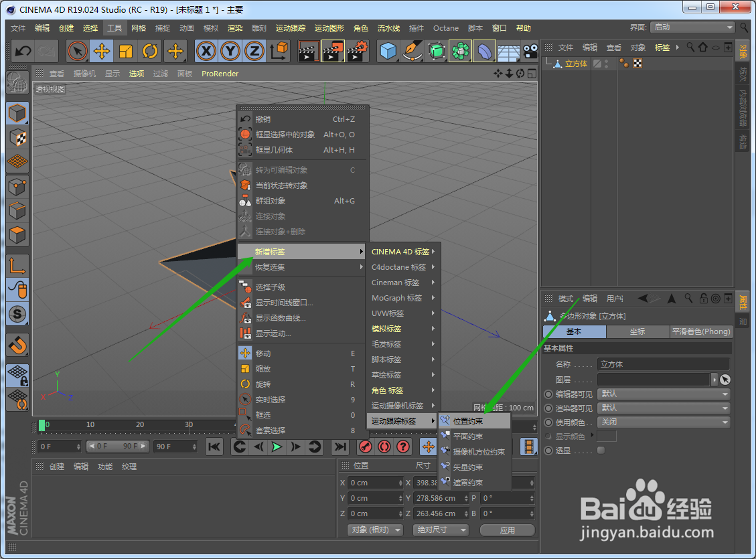Open the array modeling objects icon
This screenshot has width=756, height=559.
pyautogui.click(x=461, y=51)
